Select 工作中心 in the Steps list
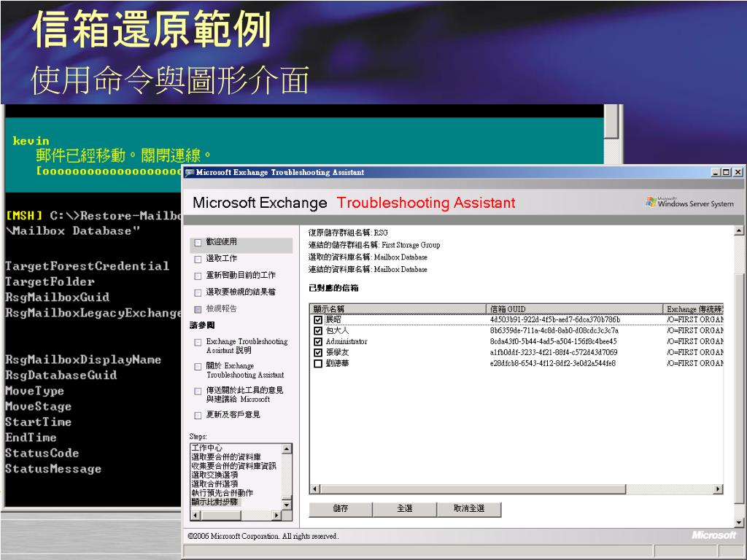The width and height of the screenshot is (747, 560). (x=206, y=448)
